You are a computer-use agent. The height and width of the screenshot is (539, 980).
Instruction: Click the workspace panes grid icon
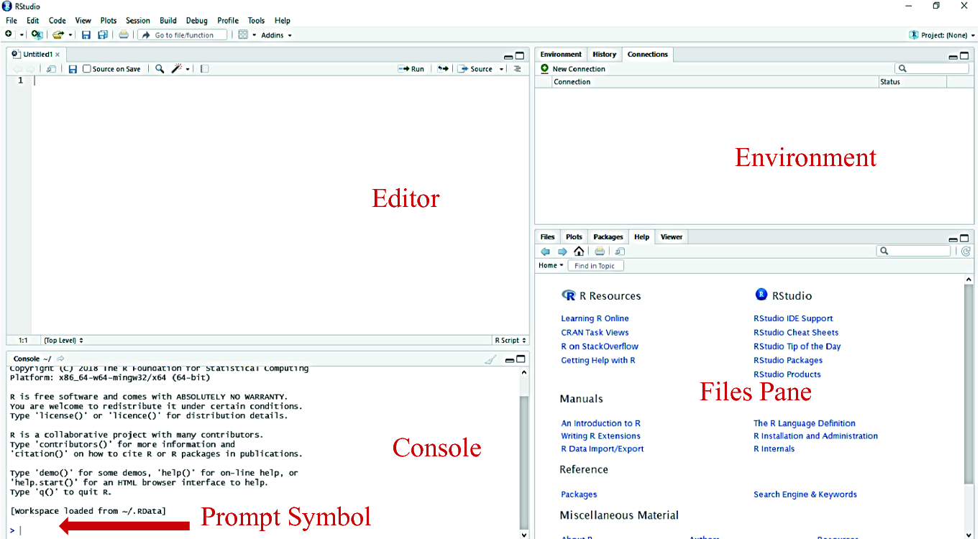tap(243, 34)
